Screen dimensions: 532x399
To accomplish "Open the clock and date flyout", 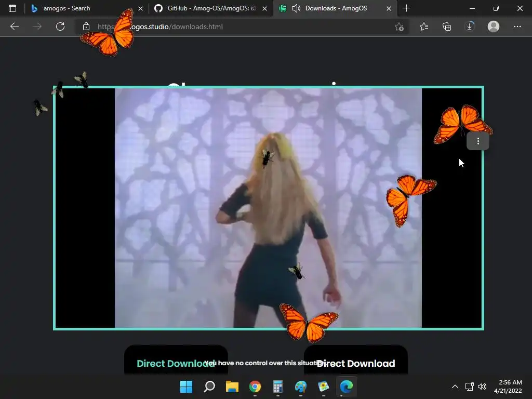I will pos(508,387).
